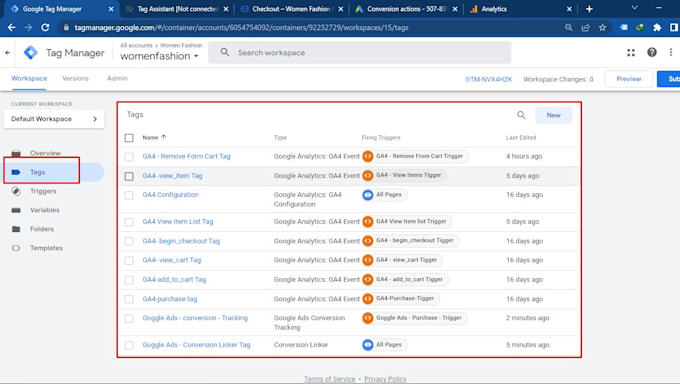Image resolution: width=680 pixels, height=384 pixels.
Task: Open the help question mark icon
Action: click(652, 53)
